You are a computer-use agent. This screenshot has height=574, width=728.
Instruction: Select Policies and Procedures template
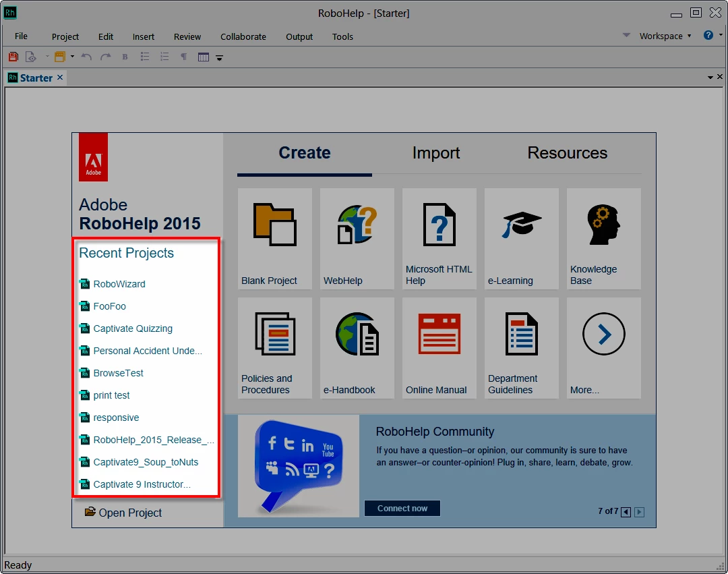click(x=275, y=348)
